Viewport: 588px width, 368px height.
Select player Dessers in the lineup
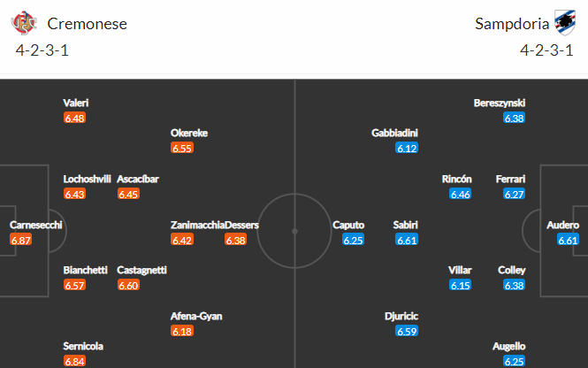242,225
